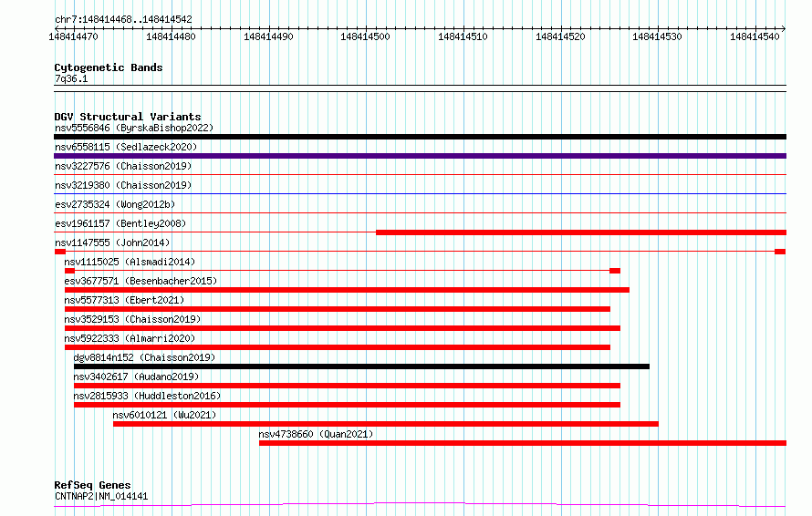Screen dimensions: 812x516
Task: Click ruler position 148414530
Action: (657, 36)
